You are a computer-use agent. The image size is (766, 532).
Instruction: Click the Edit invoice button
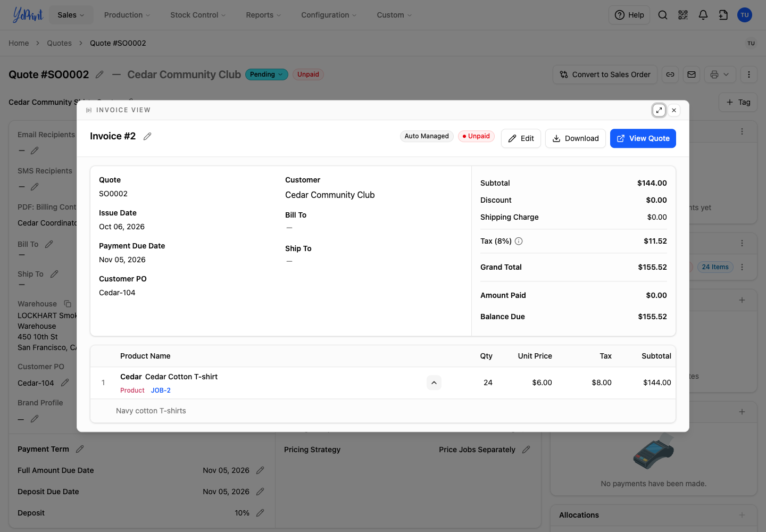[521, 138]
